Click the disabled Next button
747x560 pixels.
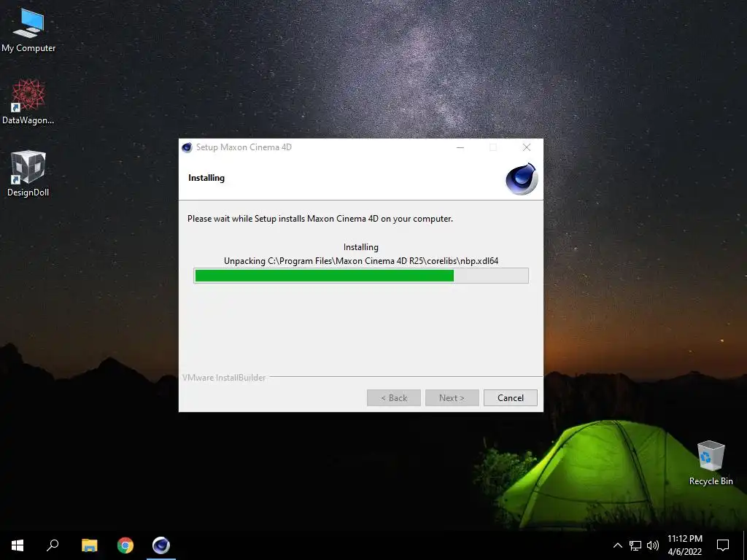point(452,398)
